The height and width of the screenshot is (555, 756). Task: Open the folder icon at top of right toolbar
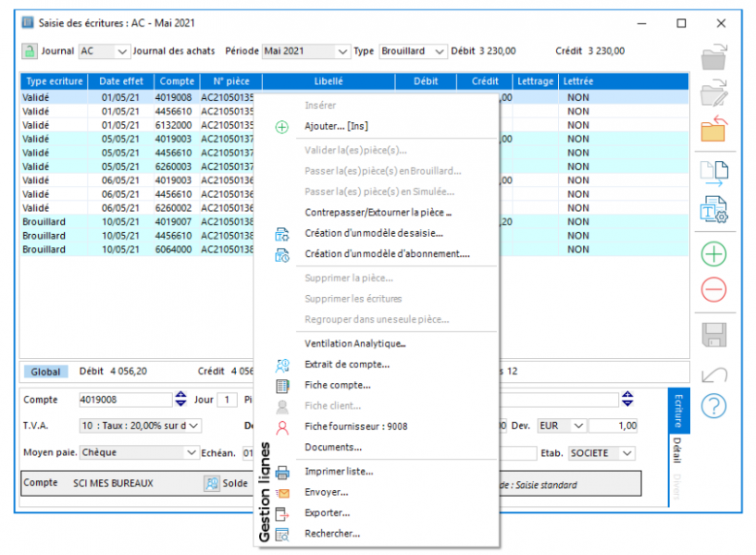point(713,57)
